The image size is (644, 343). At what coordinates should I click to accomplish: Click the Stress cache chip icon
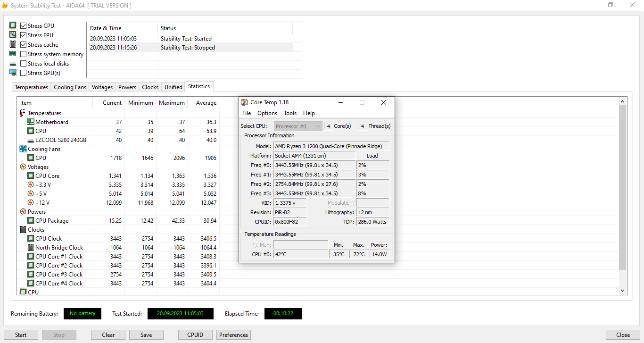(13, 44)
